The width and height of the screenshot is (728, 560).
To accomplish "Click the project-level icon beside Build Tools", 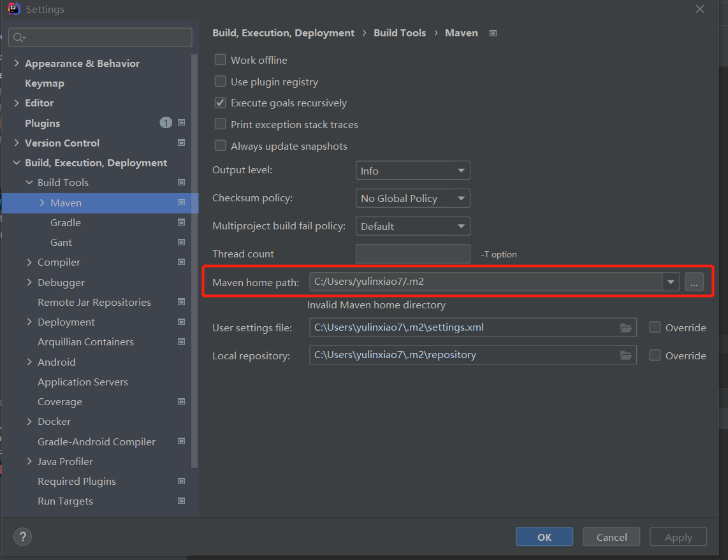I will point(182,182).
